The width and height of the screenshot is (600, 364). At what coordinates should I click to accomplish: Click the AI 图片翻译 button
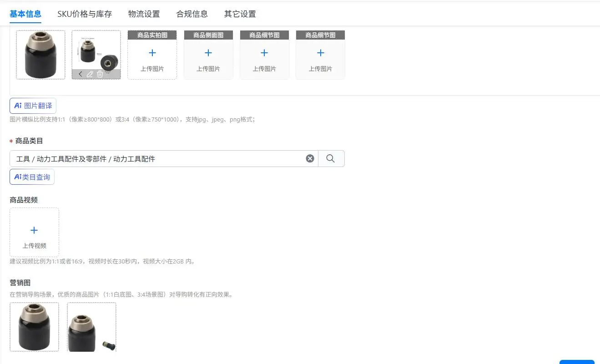pyautogui.click(x=33, y=106)
